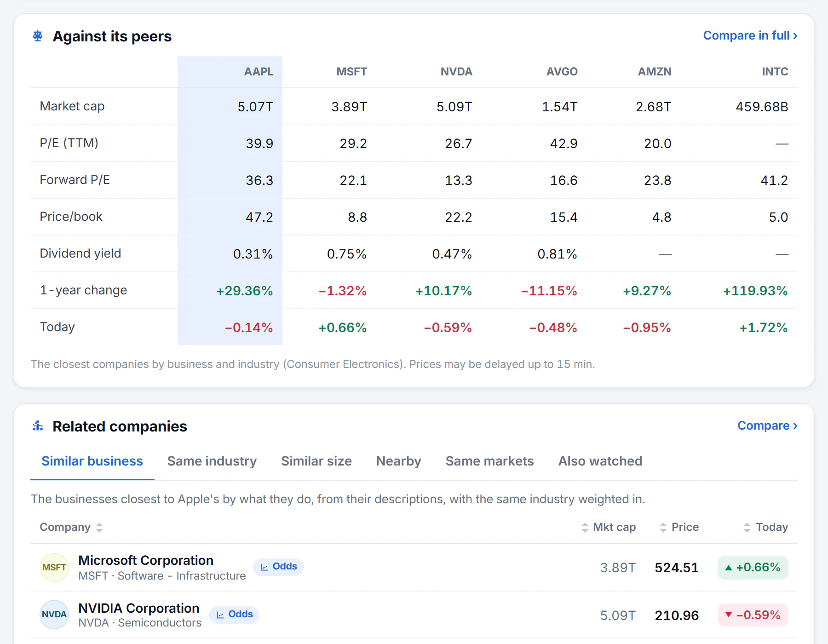This screenshot has height=644, width=828.
Task: Click AVGO P/E value 42.9
Action: [564, 144]
